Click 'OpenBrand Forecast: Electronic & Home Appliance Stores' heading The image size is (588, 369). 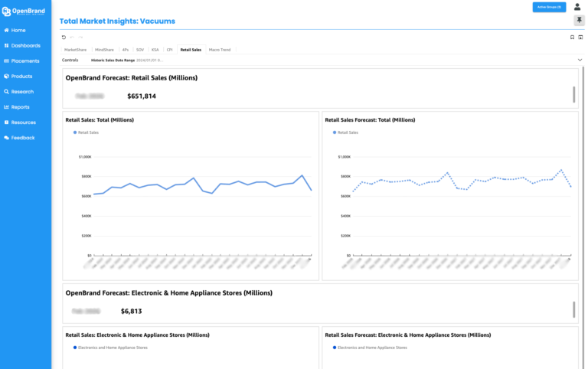coord(168,293)
